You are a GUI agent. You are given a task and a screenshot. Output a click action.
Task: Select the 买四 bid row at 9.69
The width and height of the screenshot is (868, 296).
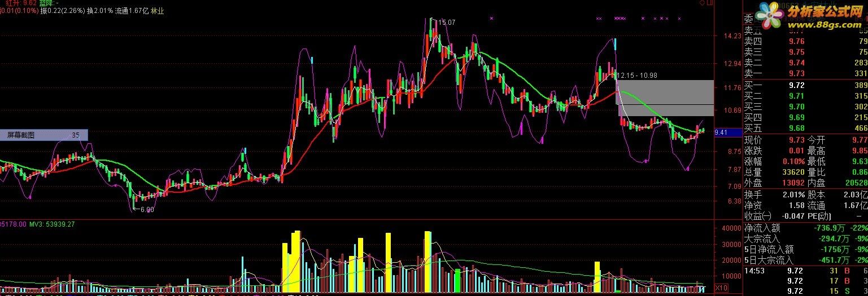click(x=805, y=118)
